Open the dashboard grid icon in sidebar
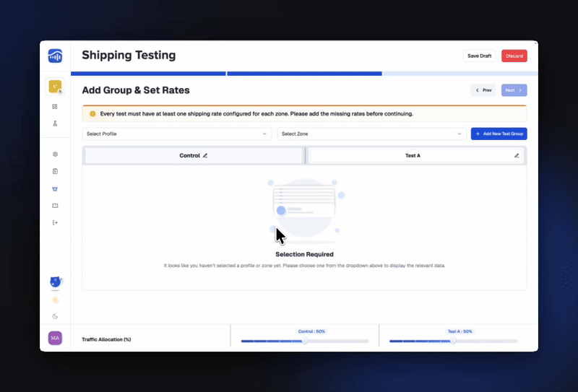This screenshot has height=392, width=578. click(55, 106)
